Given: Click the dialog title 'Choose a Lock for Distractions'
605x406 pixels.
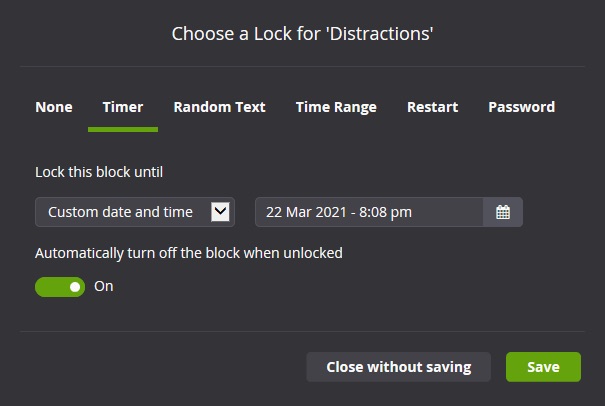Looking at the screenshot, I should click(x=302, y=34).
